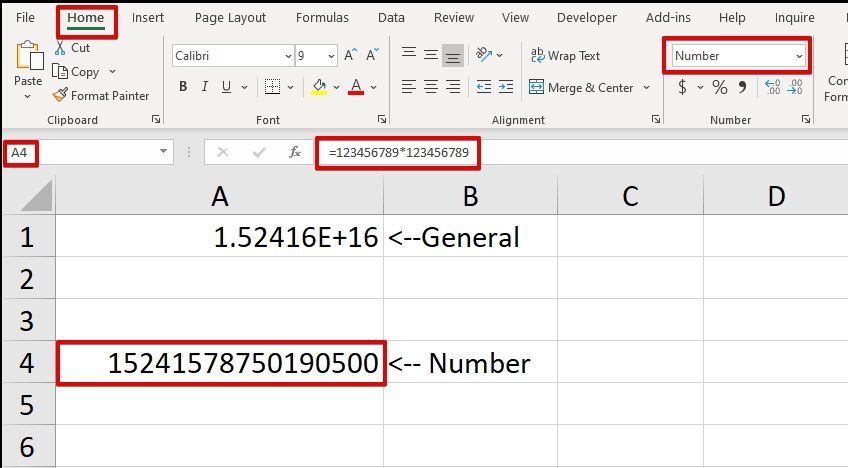Activate the Format Painter brush
Screen dimensions: 848x468
tap(60, 95)
